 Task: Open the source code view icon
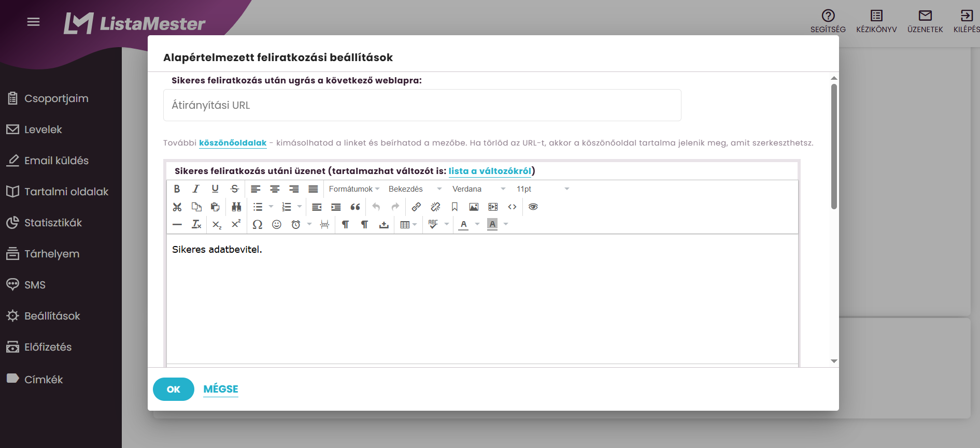pos(512,207)
